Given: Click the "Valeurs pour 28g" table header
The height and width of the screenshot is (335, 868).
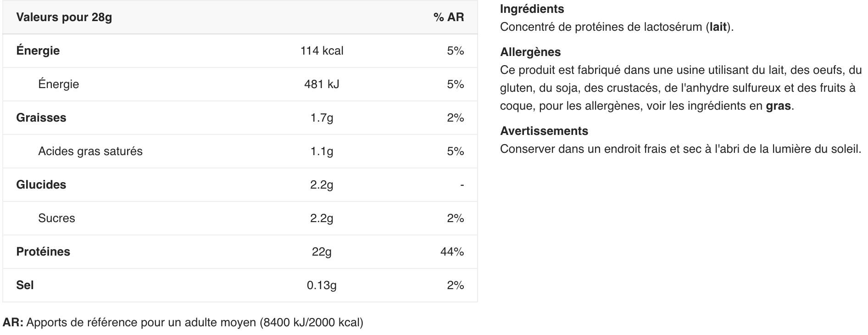Looking at the screenshot, I should click(x=64, y=17).
